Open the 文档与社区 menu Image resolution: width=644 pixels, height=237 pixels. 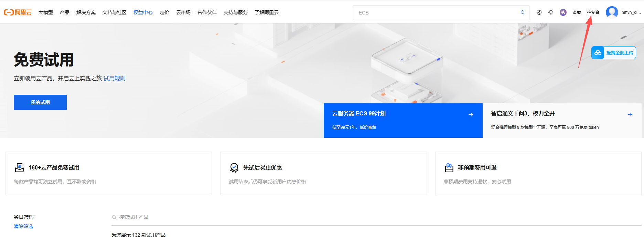[114, 12]
